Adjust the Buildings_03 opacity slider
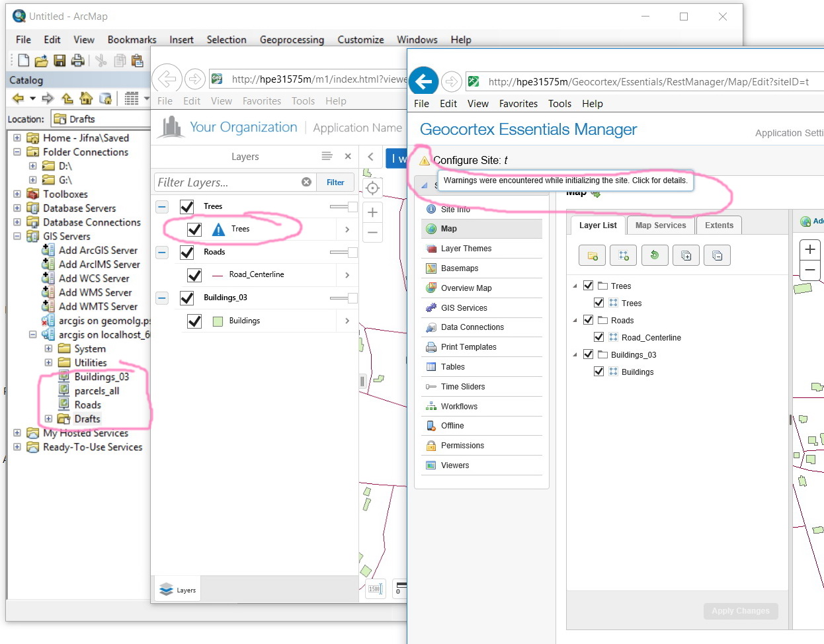The height and width of the screenshot is (644, 824). click(344, 298)
